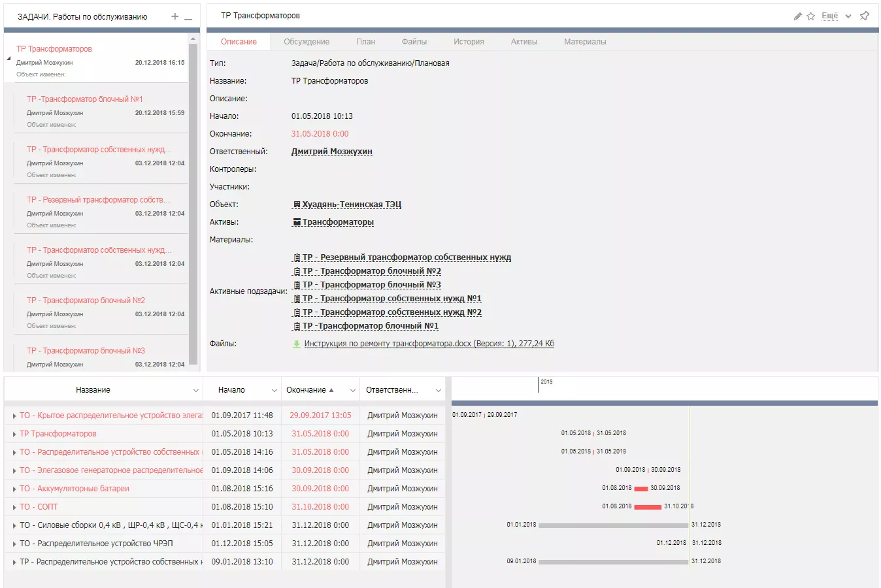Open the История tab
881x588 pixels.
pyautogui.click(x=469, y=42)
